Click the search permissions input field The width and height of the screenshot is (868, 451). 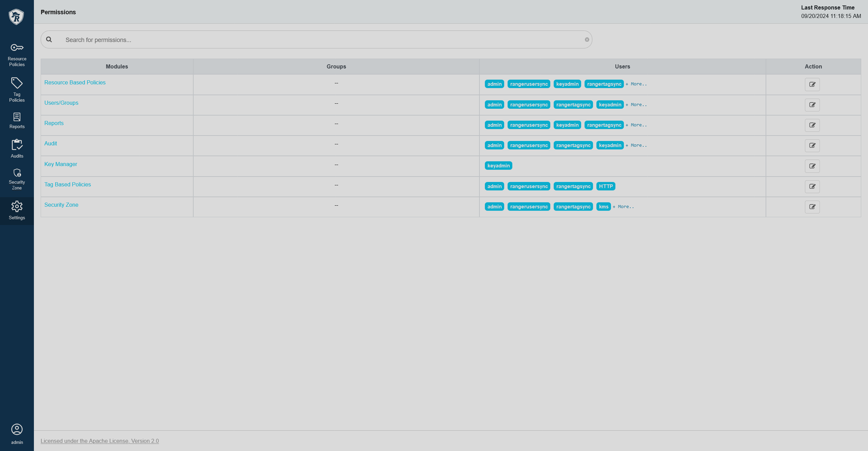(x=317, y=39)
